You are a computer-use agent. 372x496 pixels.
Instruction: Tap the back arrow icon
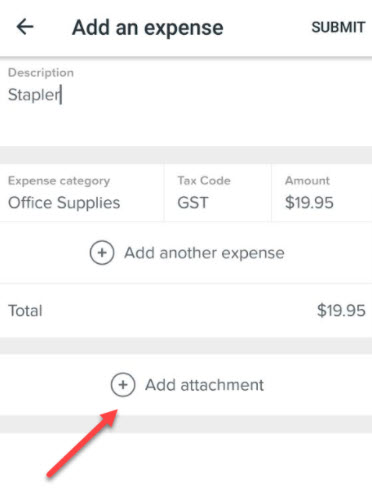(x=25, y=27)
